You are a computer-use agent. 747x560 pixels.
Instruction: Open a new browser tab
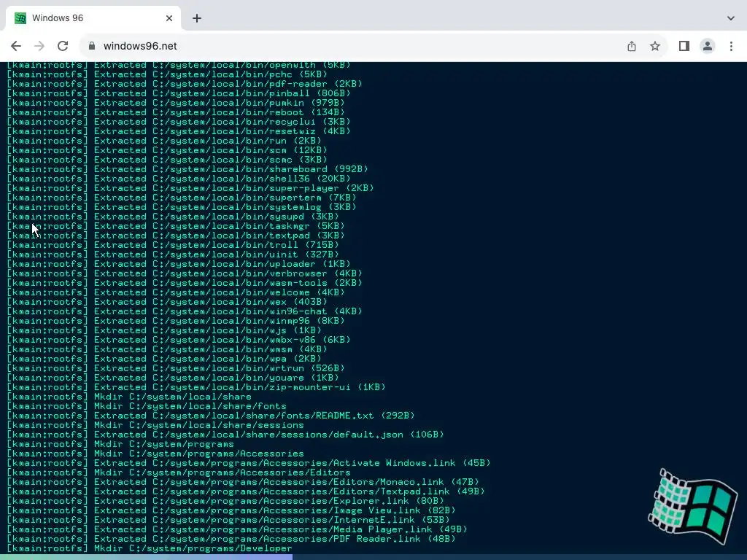click(197, 18)
